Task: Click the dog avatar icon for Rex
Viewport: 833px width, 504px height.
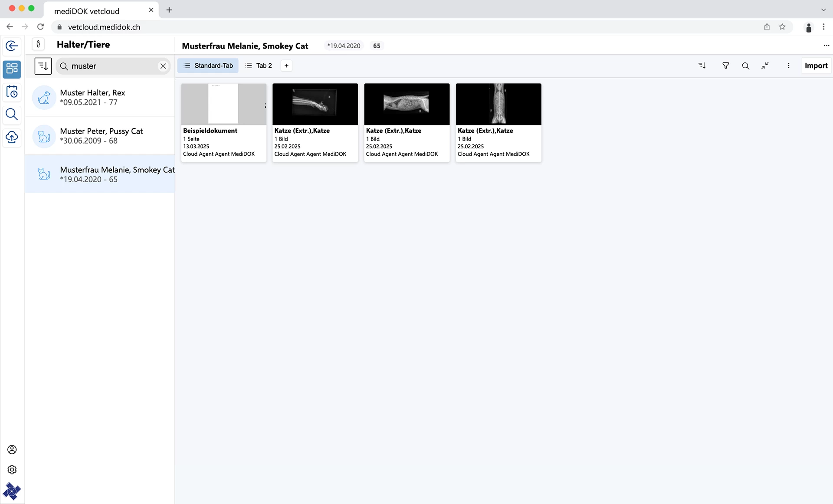Action: click(x=44, y=98)
